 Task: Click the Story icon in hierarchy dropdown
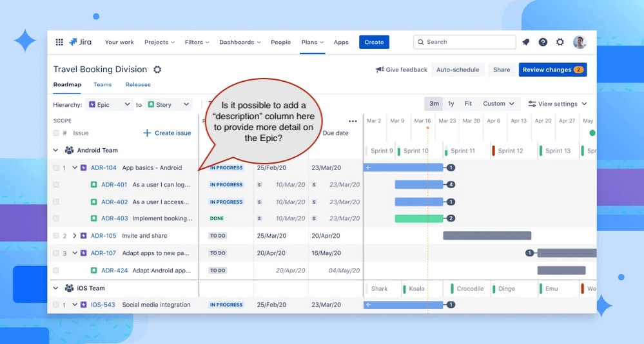(x=151, y=104)
